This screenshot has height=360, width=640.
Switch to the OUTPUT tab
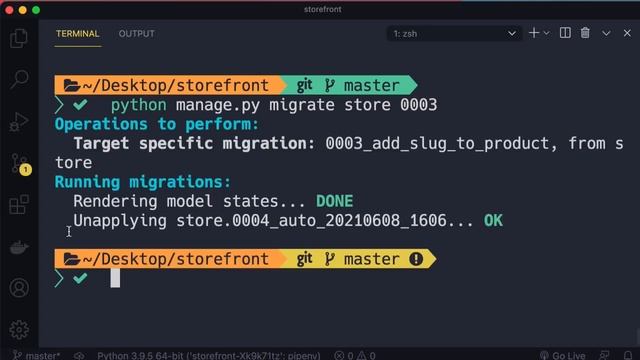(x=136, y=33)
